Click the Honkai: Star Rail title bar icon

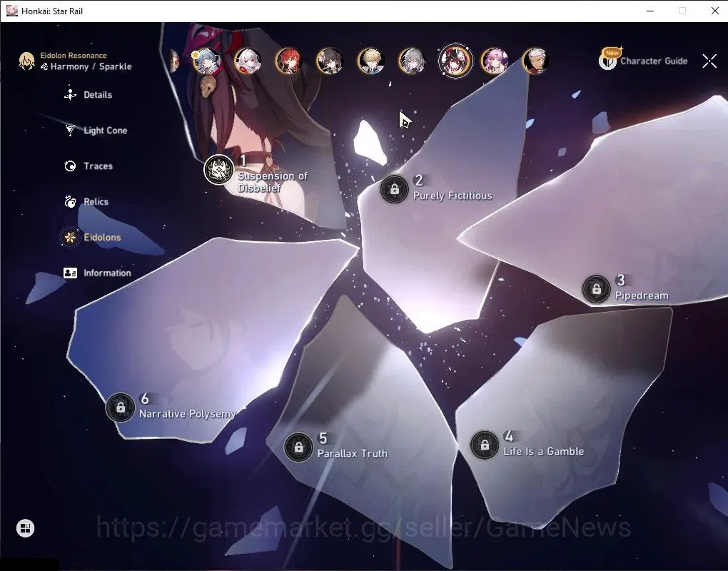[12, 11]
